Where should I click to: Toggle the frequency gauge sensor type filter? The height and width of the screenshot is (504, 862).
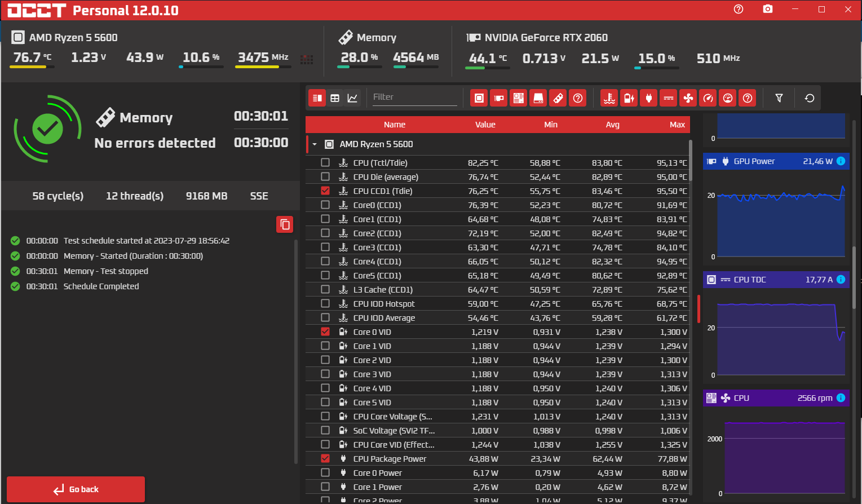708,98
